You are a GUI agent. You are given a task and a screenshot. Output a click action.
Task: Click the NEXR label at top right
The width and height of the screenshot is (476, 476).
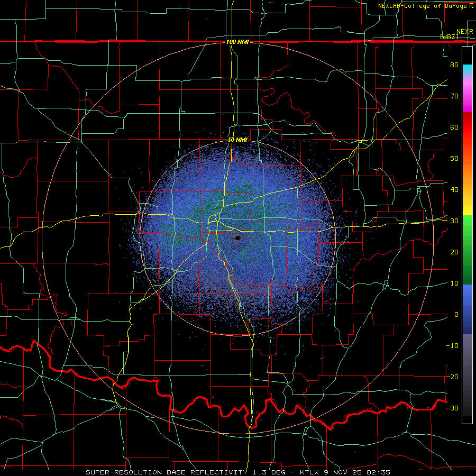coord(465,32)
